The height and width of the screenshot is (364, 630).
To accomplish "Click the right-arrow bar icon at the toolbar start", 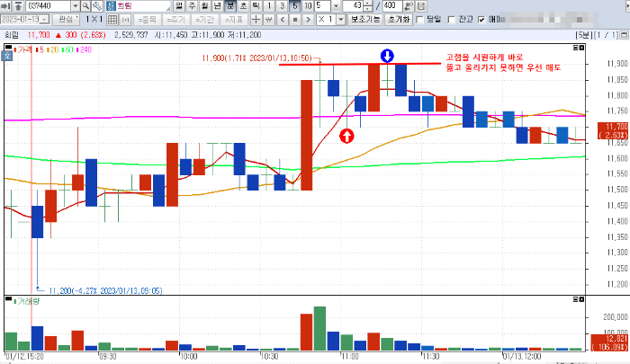I will click(x=5, y=6).
